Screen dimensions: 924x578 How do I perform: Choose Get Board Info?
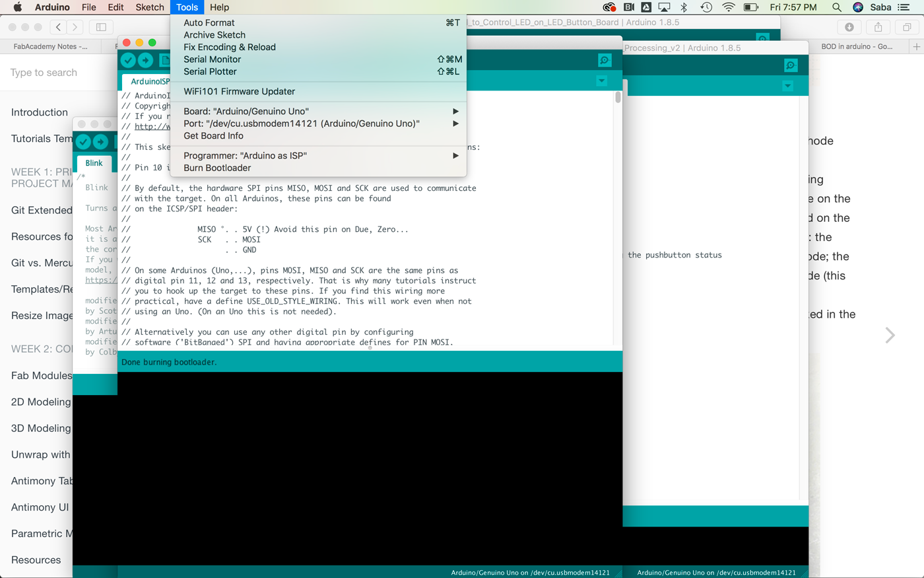[x=318, y=136]
